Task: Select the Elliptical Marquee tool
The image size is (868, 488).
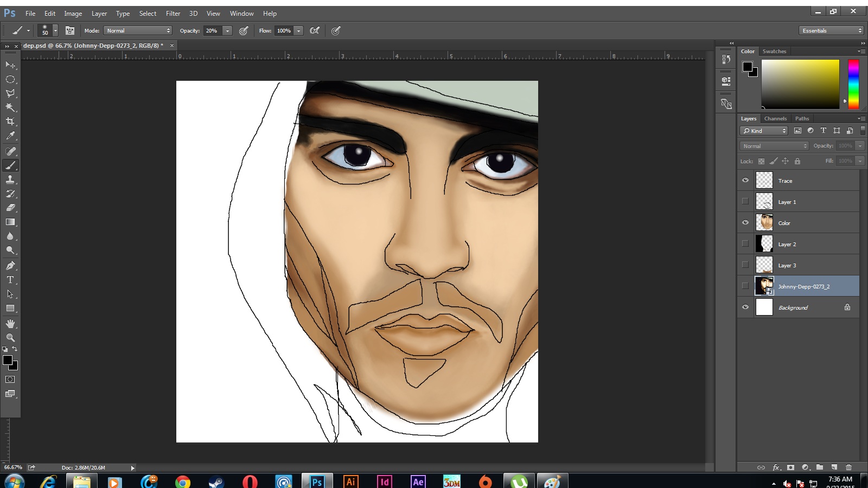Action: pos(10,79)
